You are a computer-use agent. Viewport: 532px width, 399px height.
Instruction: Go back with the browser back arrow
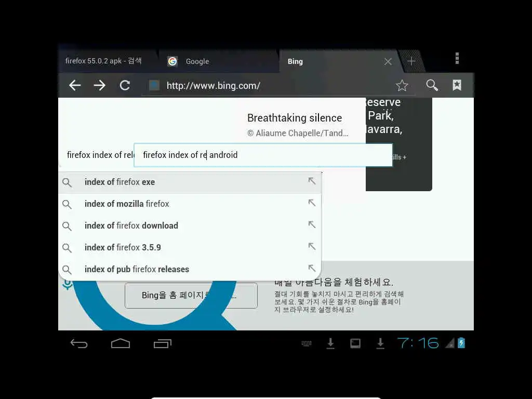[75, 85]
